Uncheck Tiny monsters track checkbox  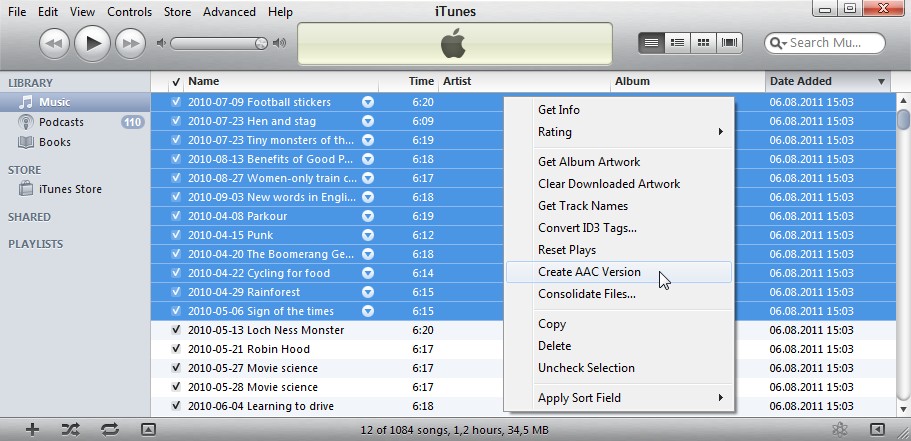coord(176,140)
